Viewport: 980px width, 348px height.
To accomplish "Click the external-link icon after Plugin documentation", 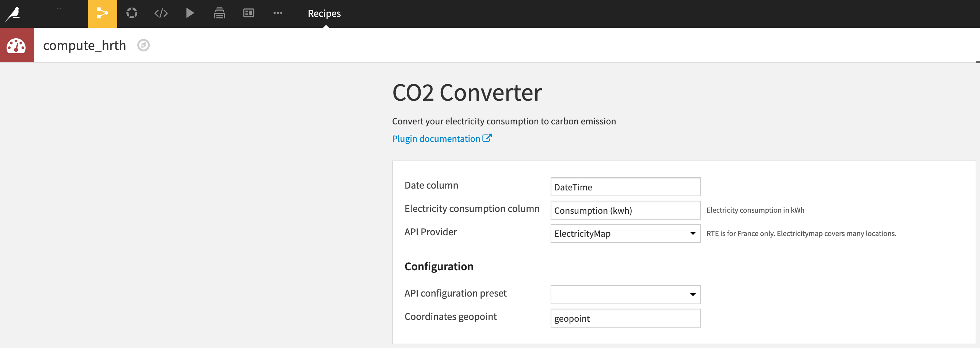I will (x=487, y=138).
